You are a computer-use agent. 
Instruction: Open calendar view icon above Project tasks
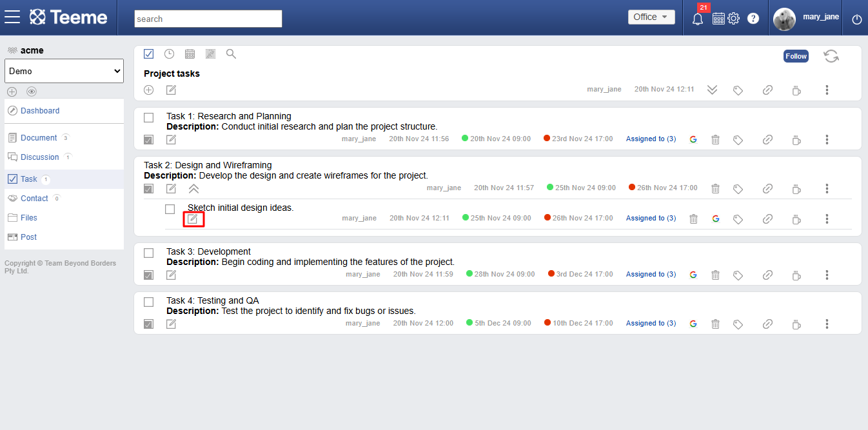pos(190,54)
